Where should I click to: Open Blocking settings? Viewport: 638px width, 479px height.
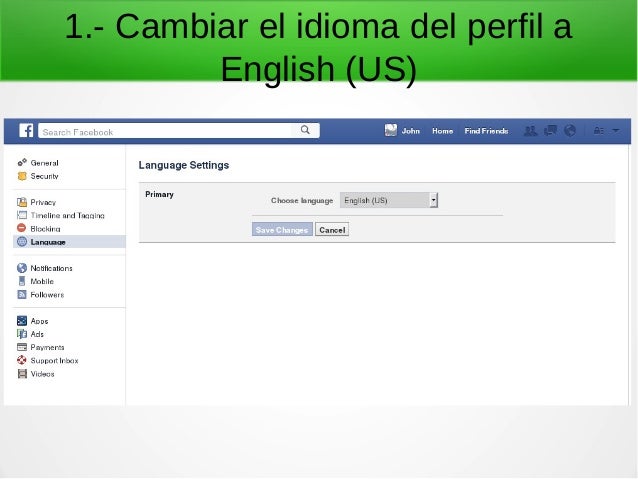(x=45, y=229)
